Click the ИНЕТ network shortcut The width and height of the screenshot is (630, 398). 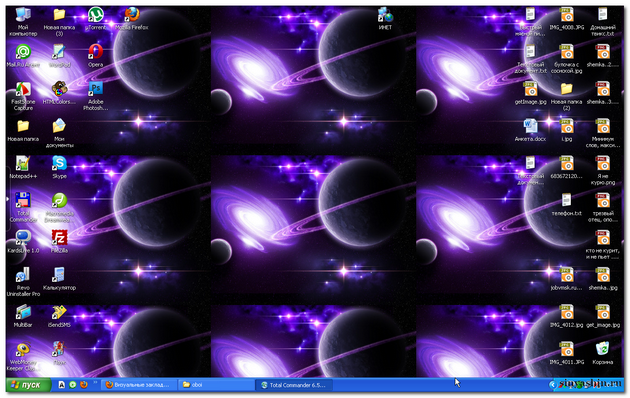tap(385, 18)
